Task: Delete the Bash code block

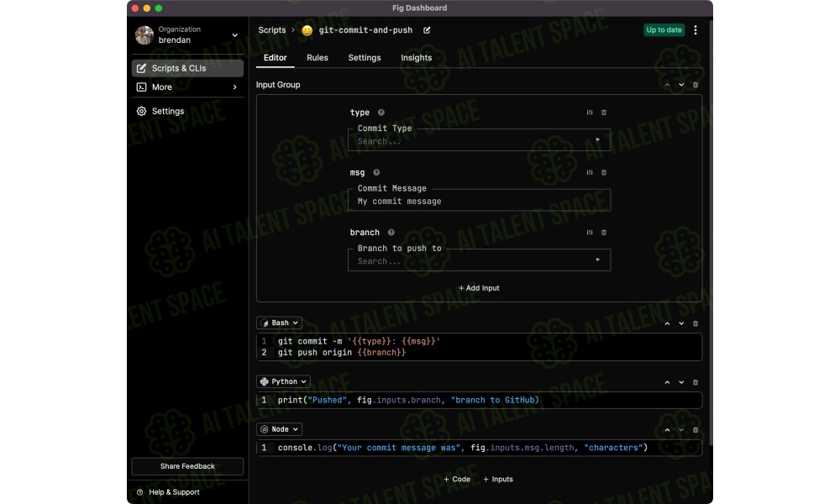Action: (x=696, y=323)
